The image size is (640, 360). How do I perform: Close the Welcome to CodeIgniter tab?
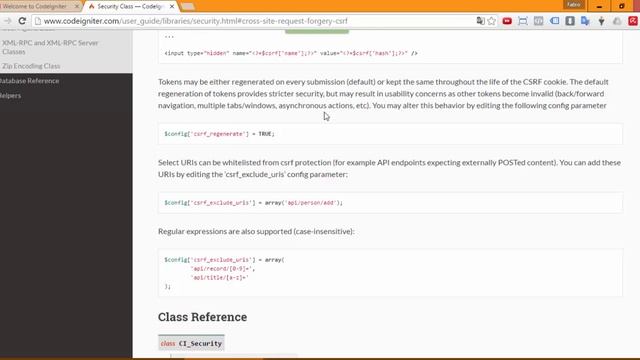(x=76, y=7)
